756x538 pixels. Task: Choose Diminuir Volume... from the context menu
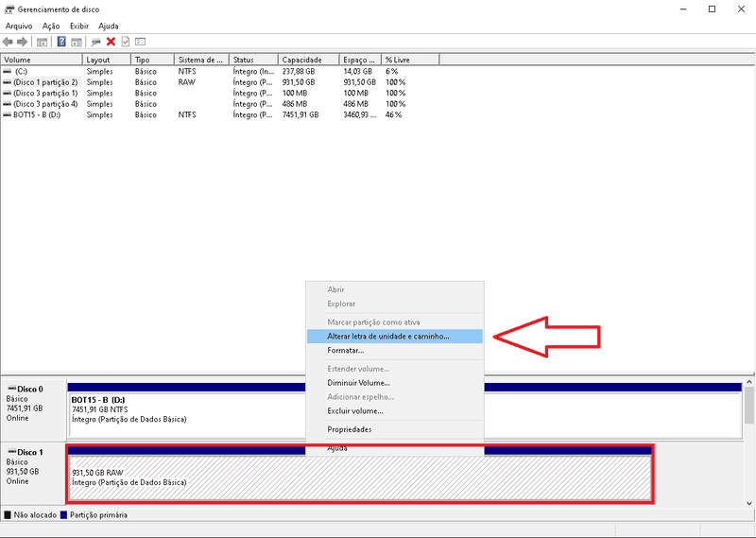click(x=394, y=383)
